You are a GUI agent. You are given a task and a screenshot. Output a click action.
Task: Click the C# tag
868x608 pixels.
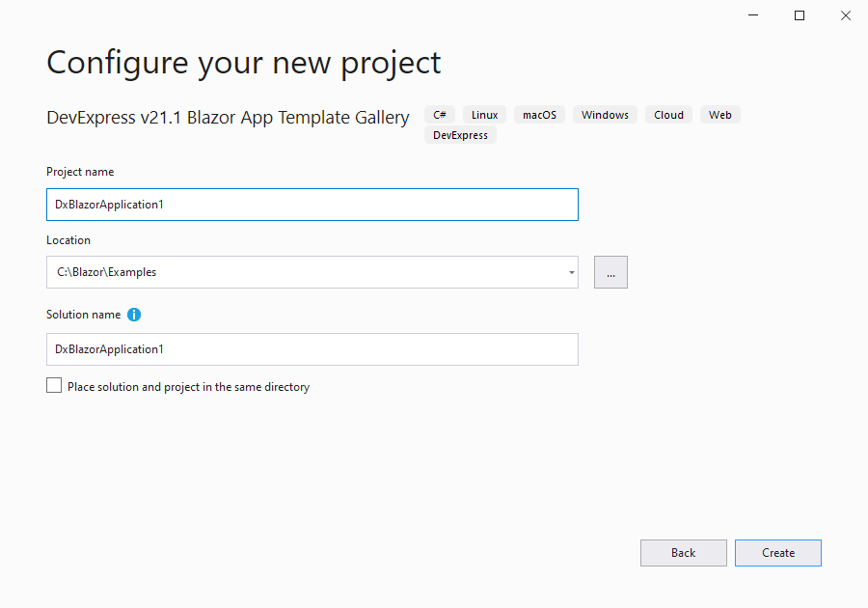pyautogui.click(x=440, y=115)
